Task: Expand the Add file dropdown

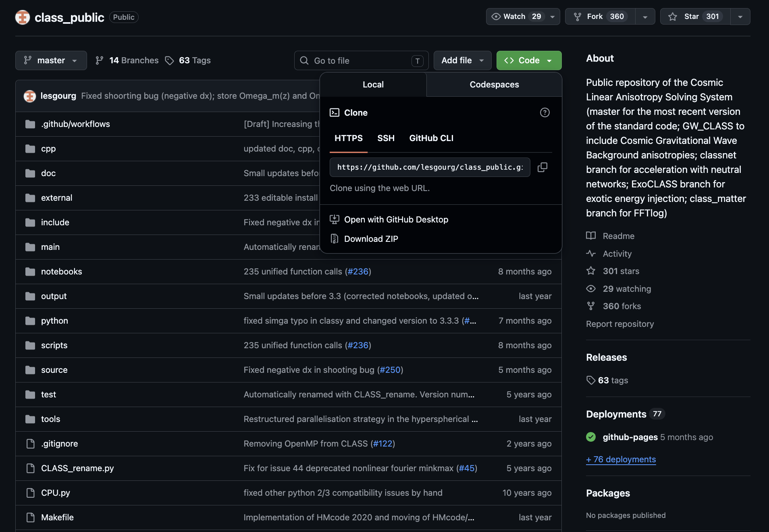Action: pos(463,60)
